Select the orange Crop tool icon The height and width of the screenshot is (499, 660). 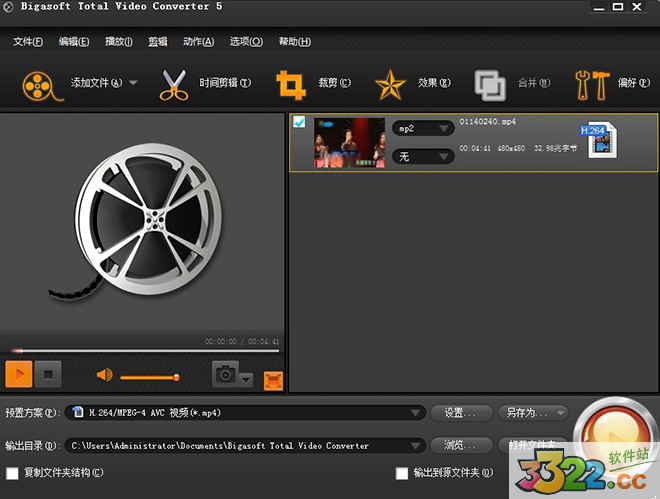click(290, 85)
